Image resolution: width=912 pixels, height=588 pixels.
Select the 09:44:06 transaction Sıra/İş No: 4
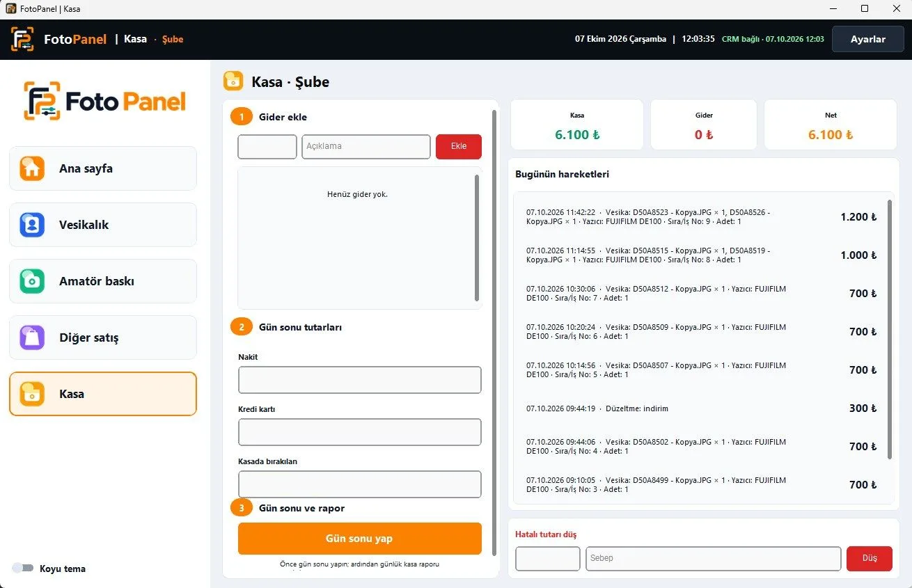click(702, 446)
